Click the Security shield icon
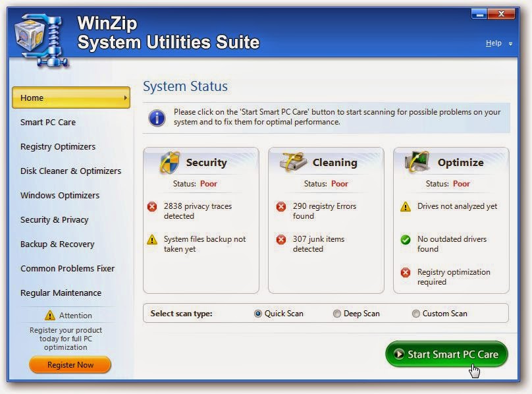Image resolution: width=532 pixels, height=394 pixels. (170, 162)
